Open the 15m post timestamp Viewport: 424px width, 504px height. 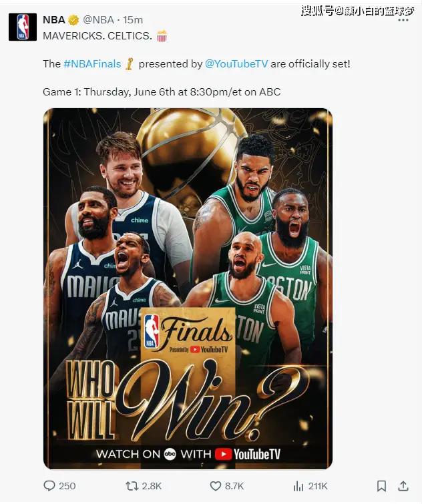[x=133, y=20]
